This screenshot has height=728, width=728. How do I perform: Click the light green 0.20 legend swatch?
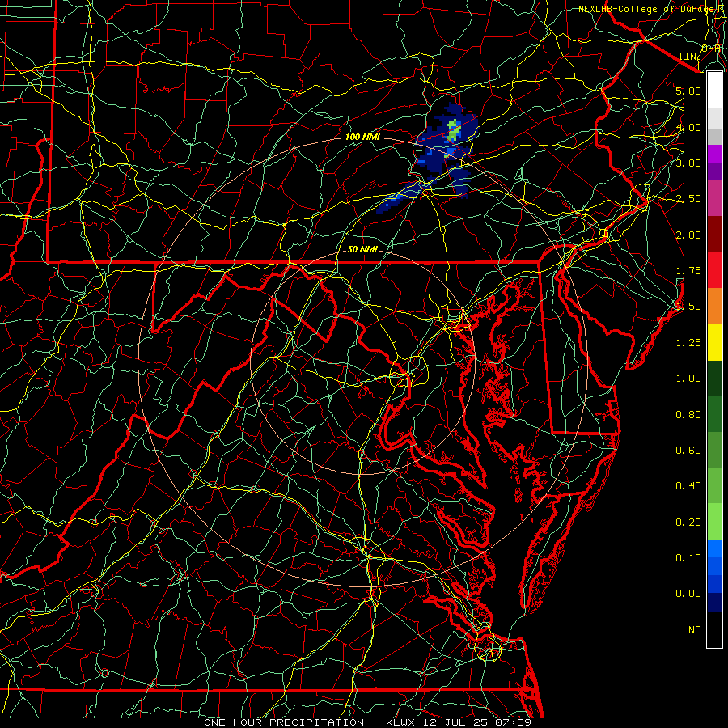(x=714, y=522)
